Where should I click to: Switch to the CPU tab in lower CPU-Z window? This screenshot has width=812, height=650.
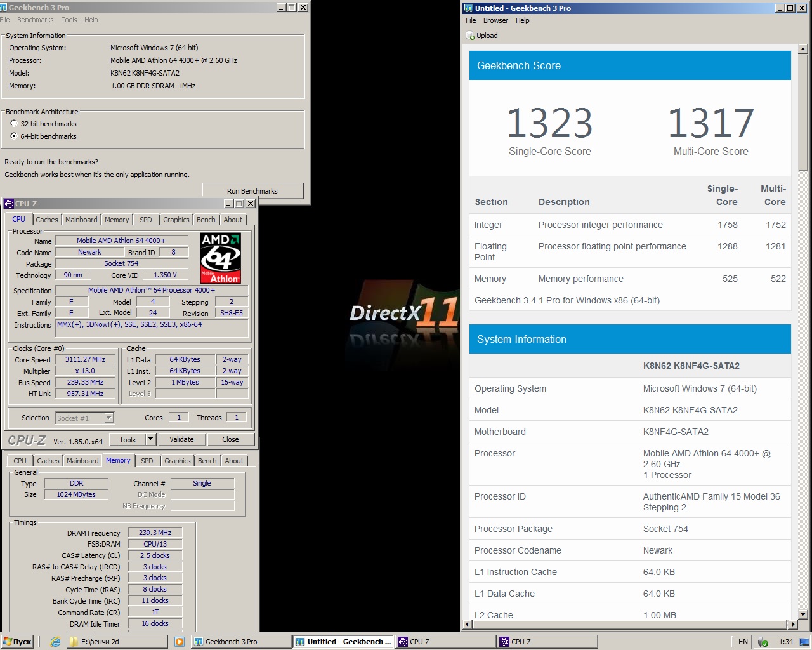(20, 461)
